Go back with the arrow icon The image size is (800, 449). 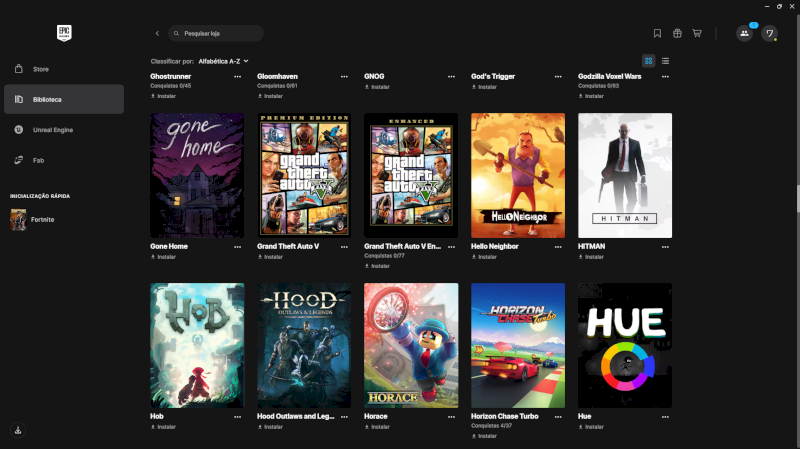[157, 33]
